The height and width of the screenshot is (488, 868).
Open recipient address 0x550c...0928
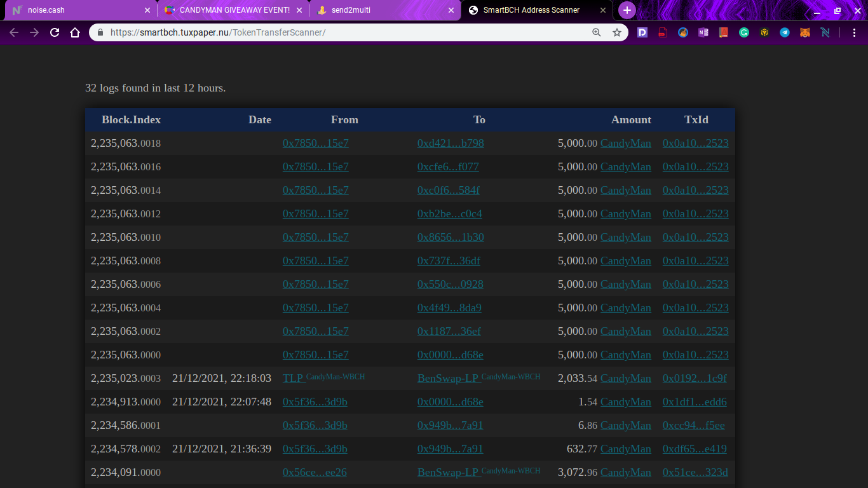[451, 284]
